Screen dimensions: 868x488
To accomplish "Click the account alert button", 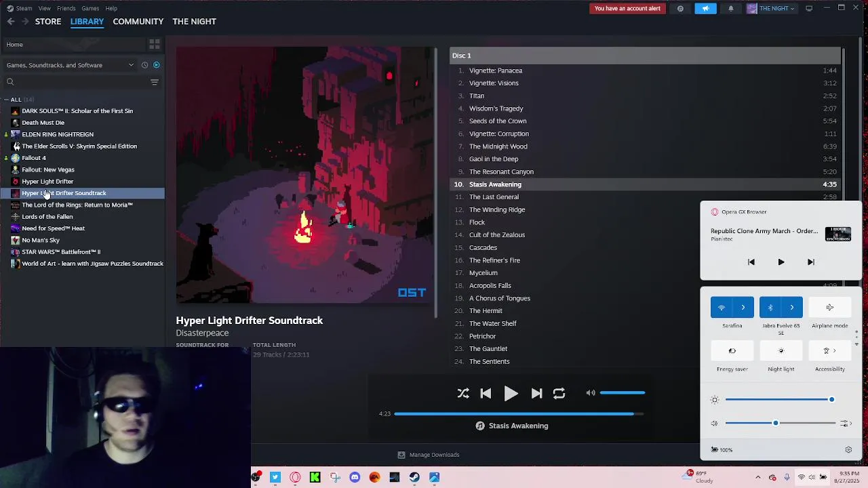I will point(627,8).
